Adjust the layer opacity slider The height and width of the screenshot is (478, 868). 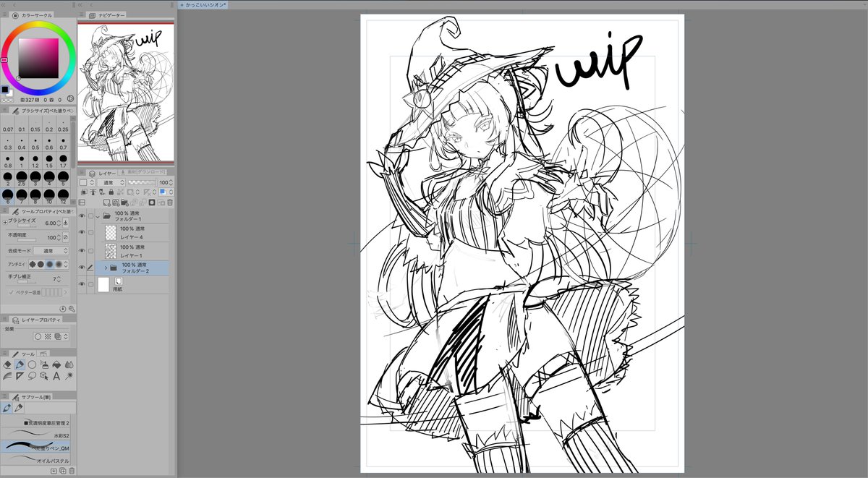[142, 182]
